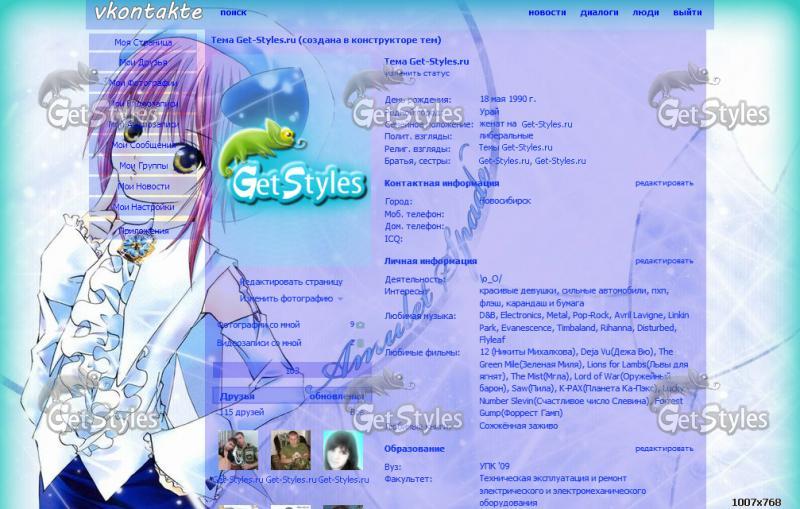This screenshot has height=509, width=800.
Task: Click либеральные political views link
Action: pos(506,136)
